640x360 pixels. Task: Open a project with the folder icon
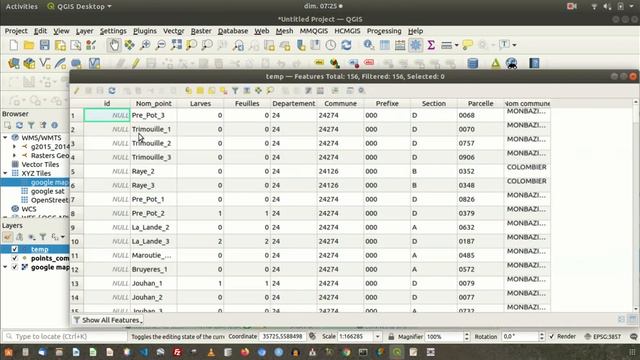click(x=29, y=45)
